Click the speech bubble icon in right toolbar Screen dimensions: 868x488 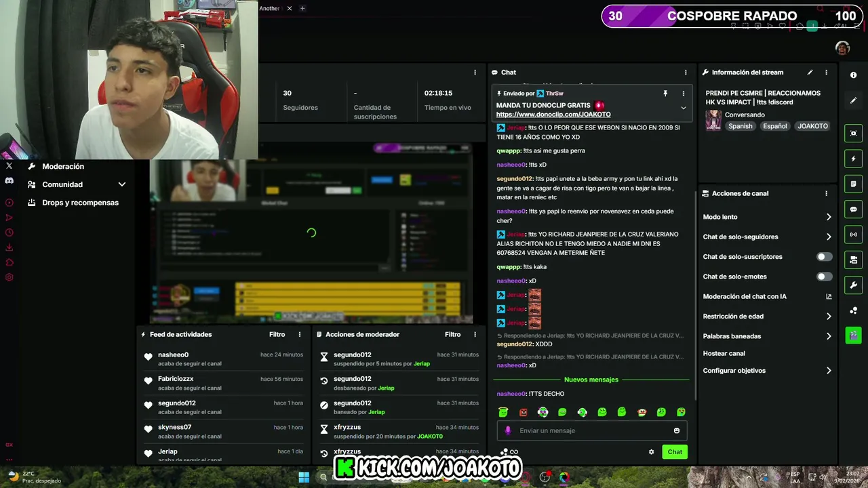(x=853, y=209)
